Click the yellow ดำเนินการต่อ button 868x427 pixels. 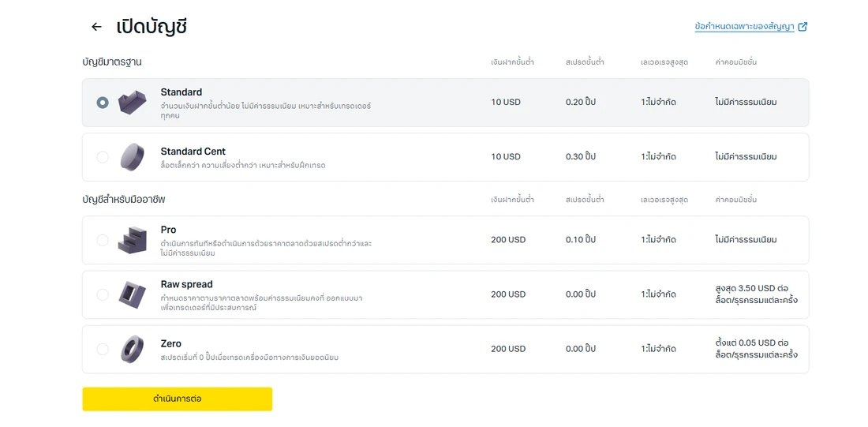click(177, 399)
